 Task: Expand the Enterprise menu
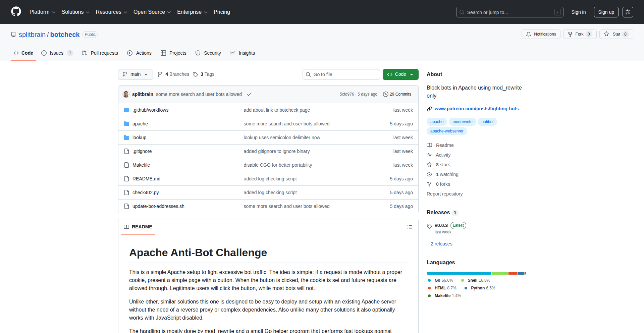click(192, 12)
